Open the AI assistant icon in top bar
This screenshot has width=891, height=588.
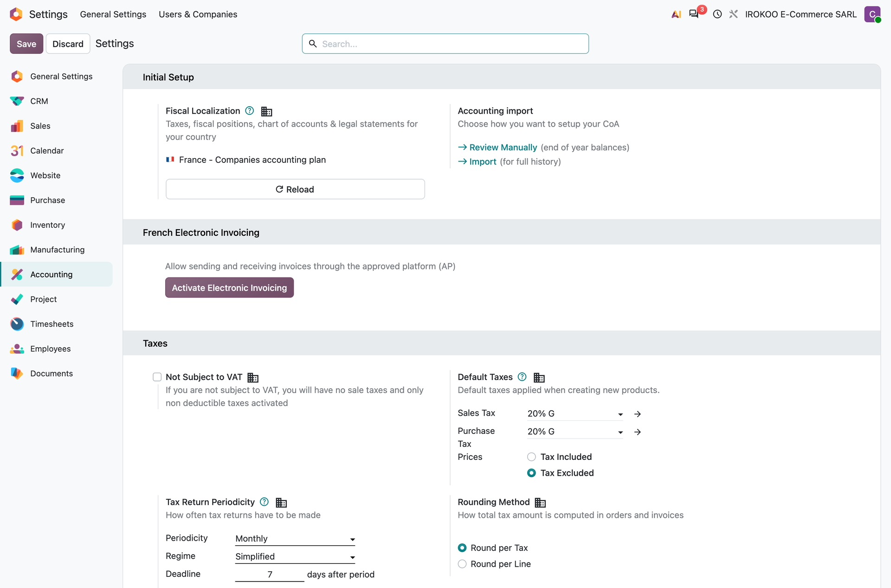point(676,14)
